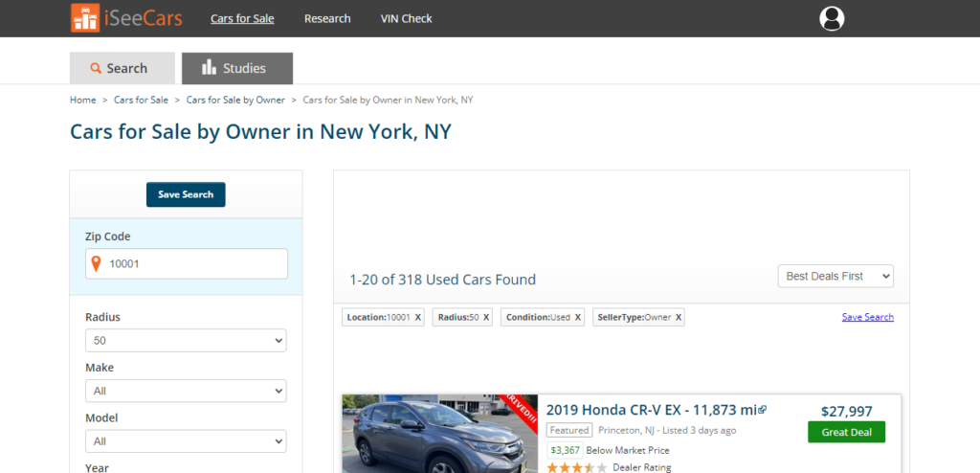Viewport: 980px width, 473px height.
Task: Open the Research menu
Action: (x=327, y=19)
